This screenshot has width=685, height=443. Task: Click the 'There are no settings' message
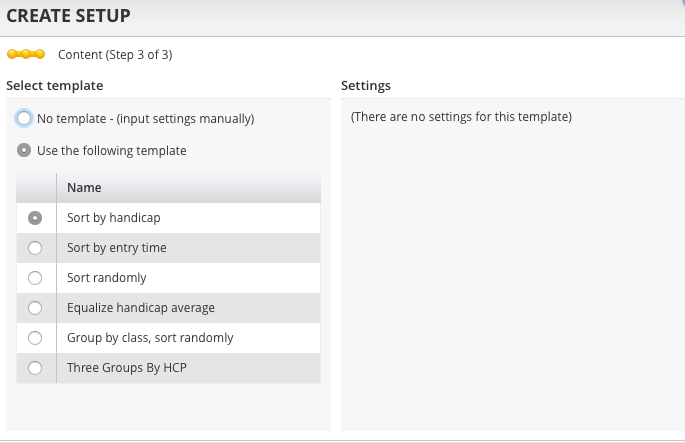pyautogui.click(x=461, y=118)
